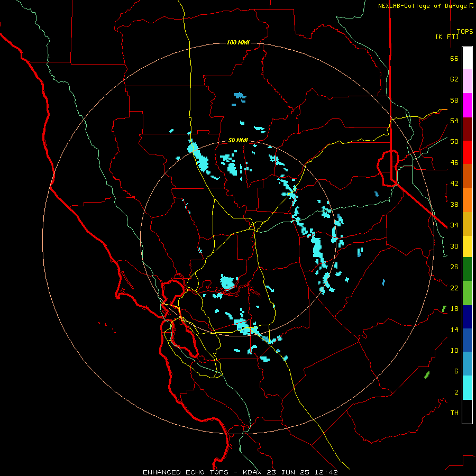The height and width of the screenshot is (476, 476).
Task: Click the legend value 38
Action: pos(454,204)
